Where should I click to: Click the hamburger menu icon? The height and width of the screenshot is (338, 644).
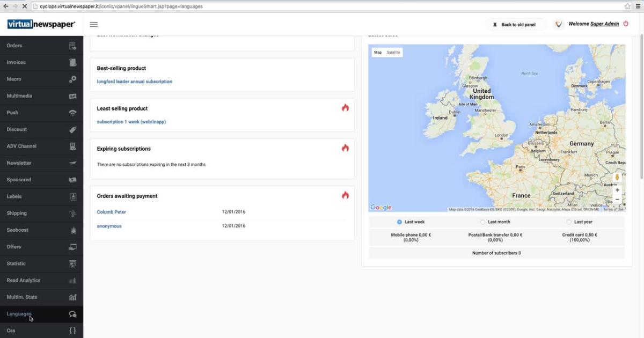coord(94,24)
